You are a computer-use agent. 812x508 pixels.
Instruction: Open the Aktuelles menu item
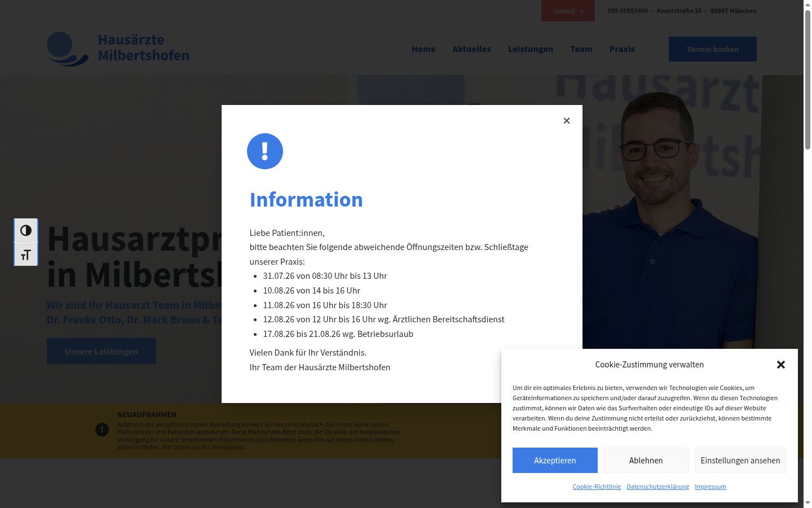coord(471,49)
